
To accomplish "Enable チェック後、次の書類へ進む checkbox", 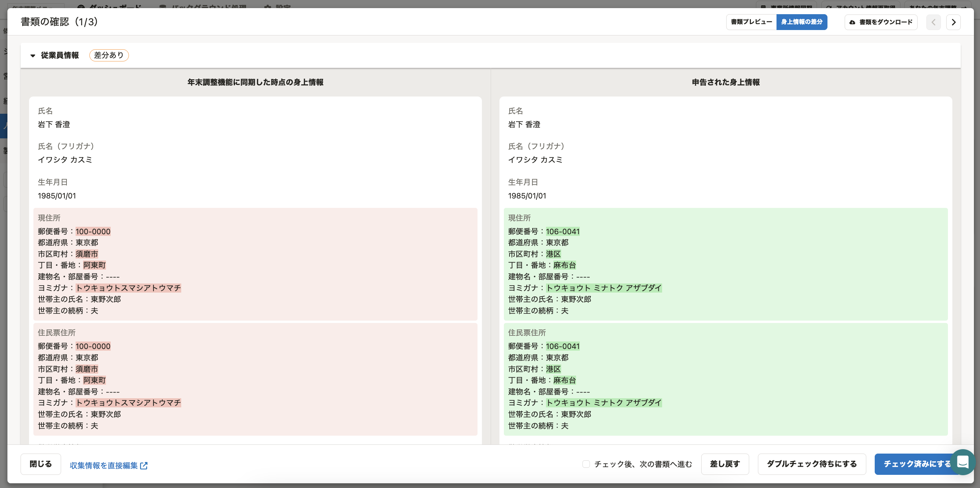I will coord(586,464).
